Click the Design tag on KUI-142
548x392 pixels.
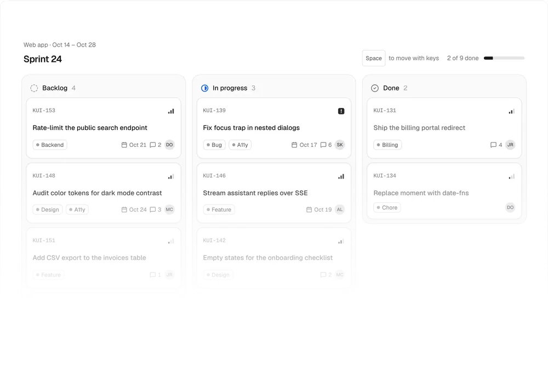218,275
